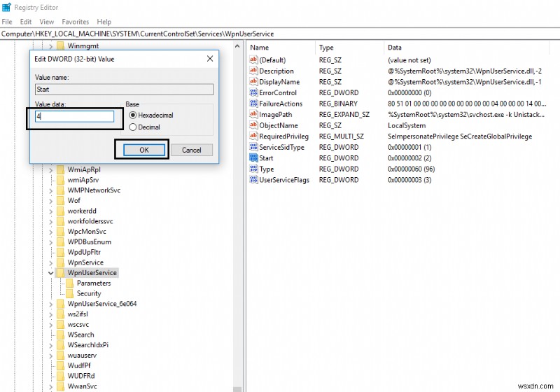
Task: Click the FailureActions binary icon
Action: [x=253, y=104]
